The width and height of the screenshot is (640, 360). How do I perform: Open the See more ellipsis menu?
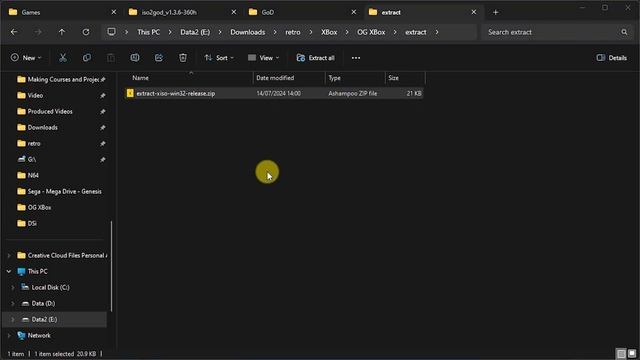pos(356,58)
